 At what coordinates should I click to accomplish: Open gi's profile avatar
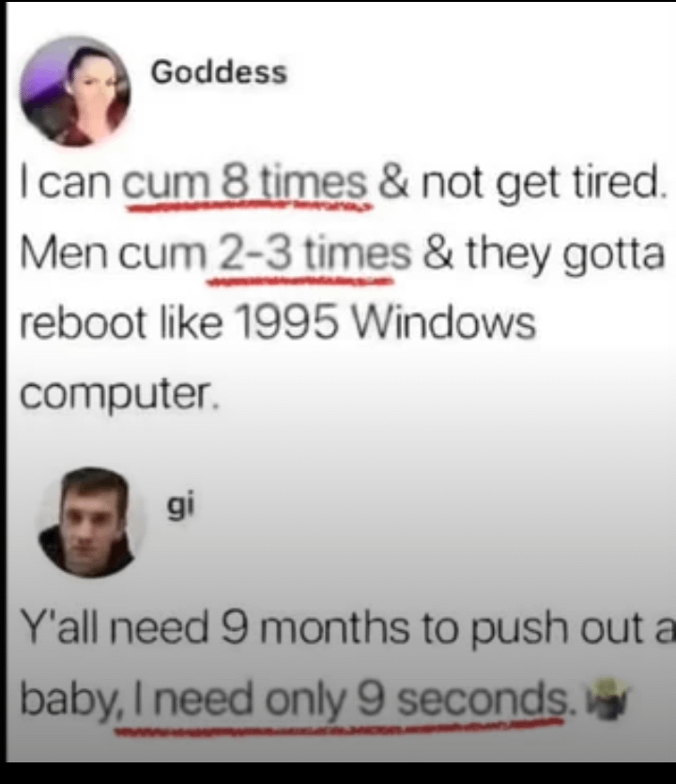[91, 522]
